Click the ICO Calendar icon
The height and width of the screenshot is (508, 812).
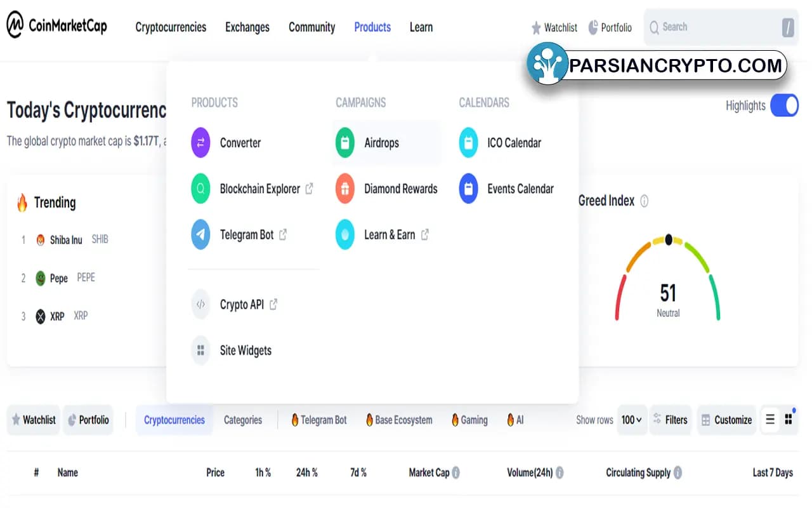[468, 142]
